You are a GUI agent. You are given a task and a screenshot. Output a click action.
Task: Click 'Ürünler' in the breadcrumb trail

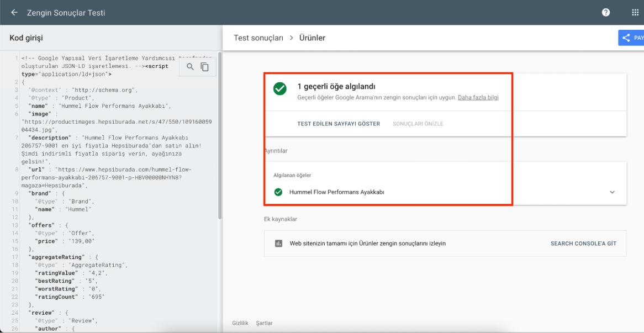(x=313, y=38)
